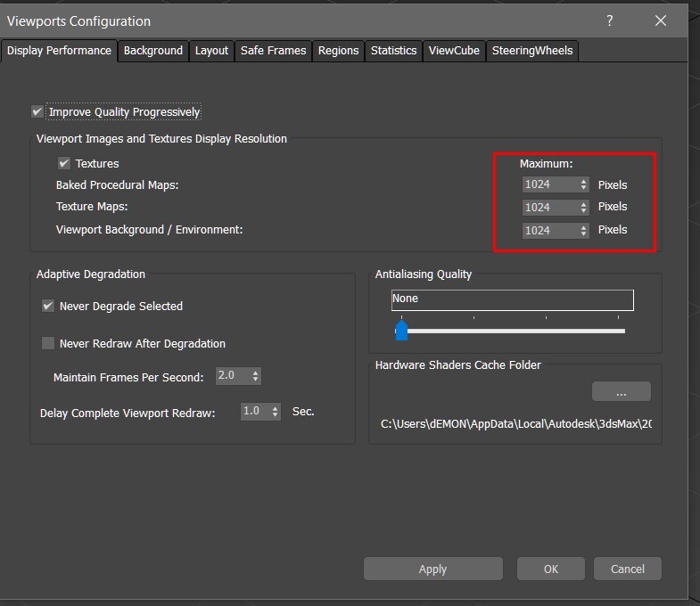
Task: Click the Antialiasing Quality slider handle
Action: point(401,331)
